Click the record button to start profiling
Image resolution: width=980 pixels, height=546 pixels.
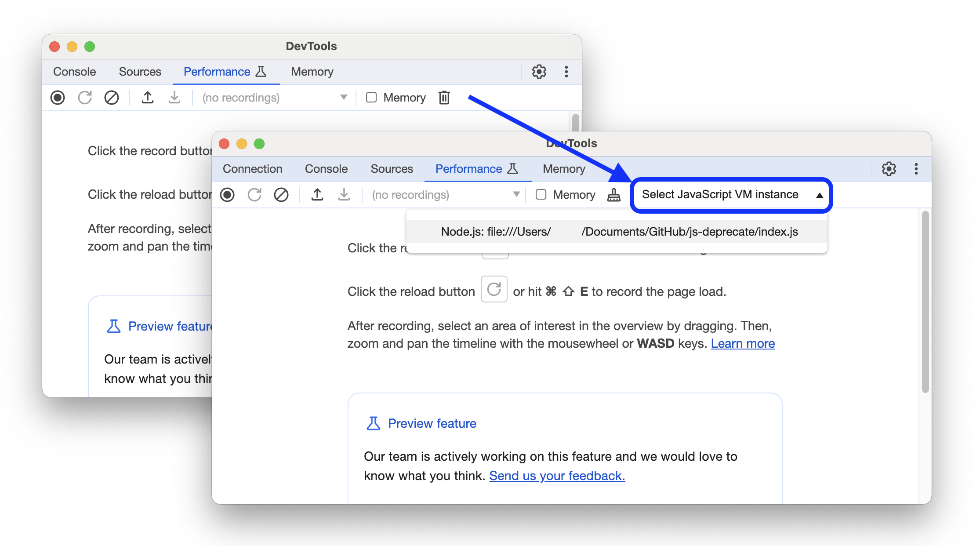click(x=229, y=195)
